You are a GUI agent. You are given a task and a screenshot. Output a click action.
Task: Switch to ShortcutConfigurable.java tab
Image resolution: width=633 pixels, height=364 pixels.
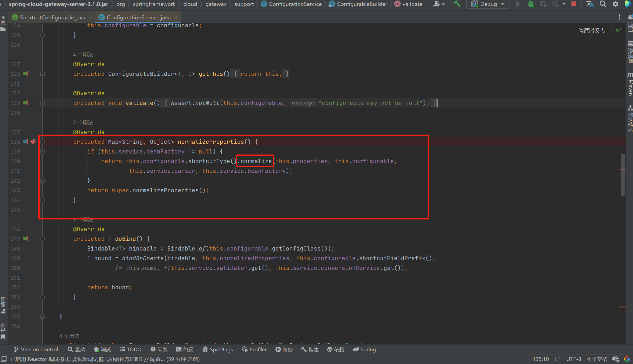(x=52, y=17)
